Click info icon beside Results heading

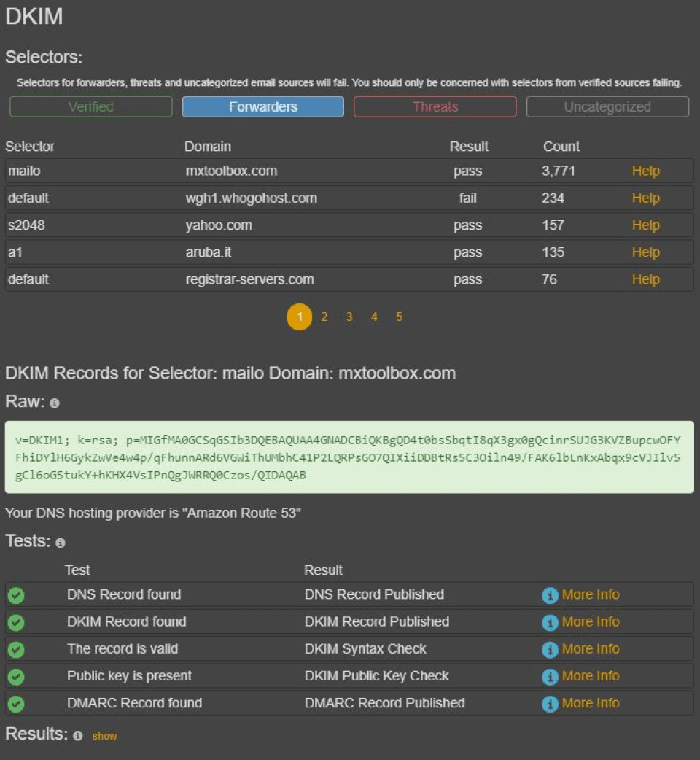78,736
